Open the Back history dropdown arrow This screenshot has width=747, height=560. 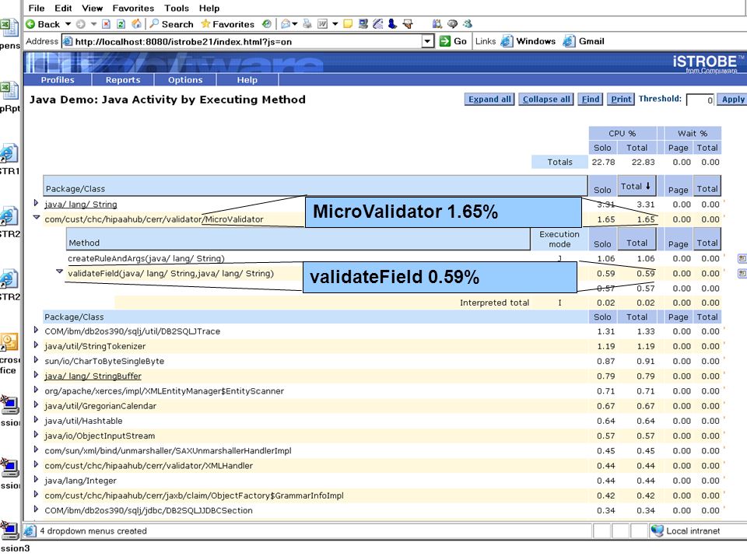(x=68, y=24)
